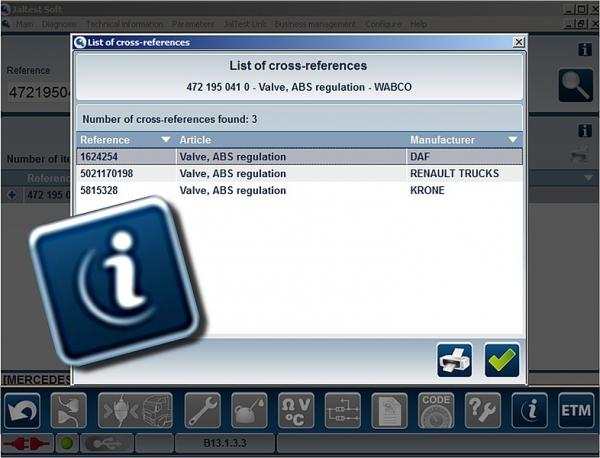Image resolution: width=600 pixels, height=458 pixels.
Task: Open the document report icon
Action: (x=389, y=411)
